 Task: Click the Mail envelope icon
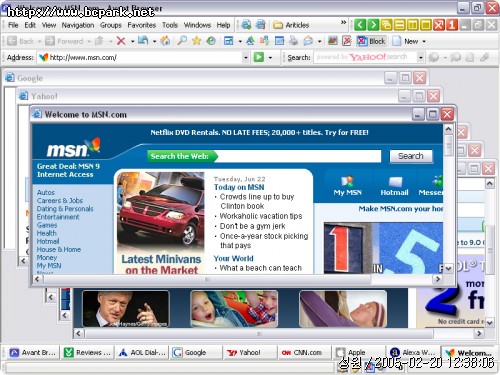click(308, 41)
